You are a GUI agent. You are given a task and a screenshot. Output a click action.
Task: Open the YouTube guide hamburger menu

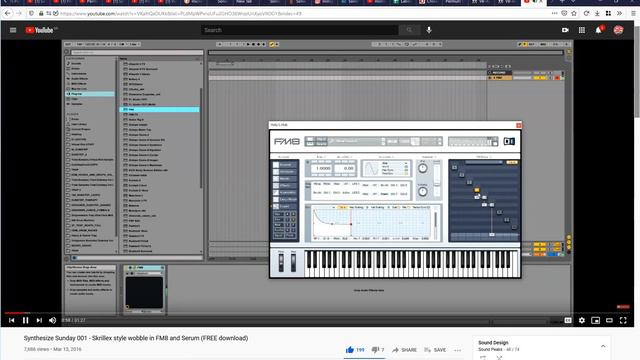(13, 30)
